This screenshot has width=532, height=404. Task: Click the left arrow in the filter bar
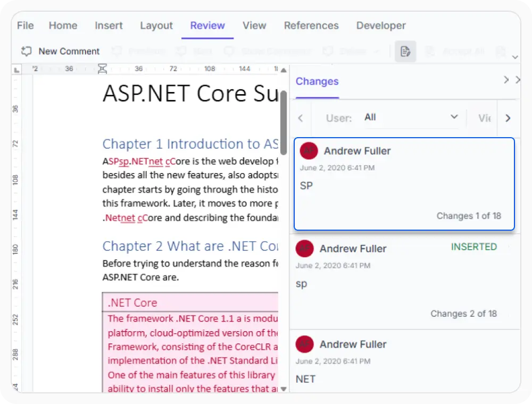click(300, 118)
